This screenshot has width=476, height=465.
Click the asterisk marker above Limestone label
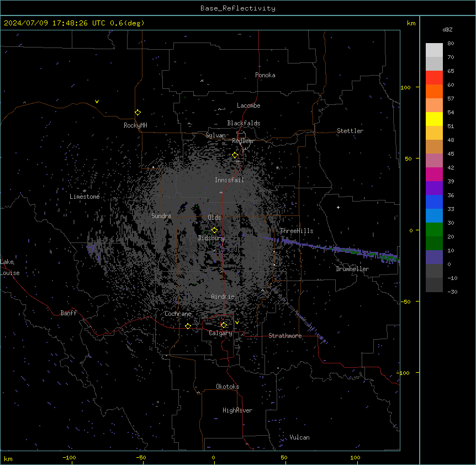coord(84,191)
